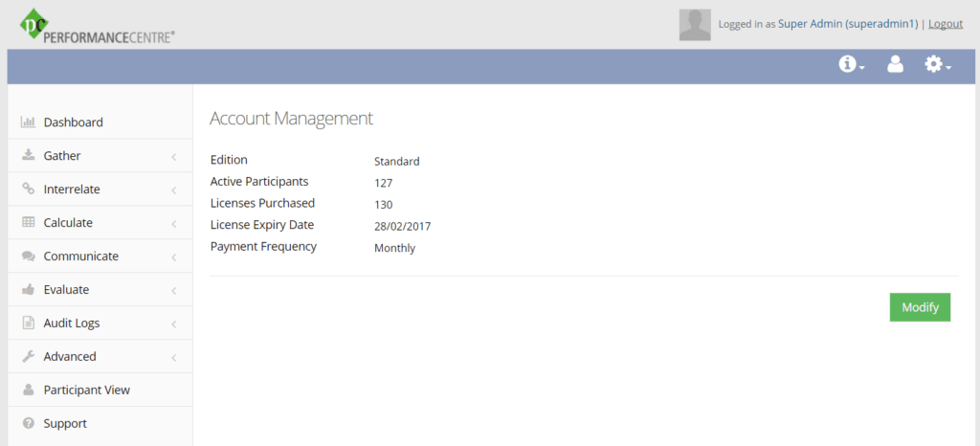Open the Support page
Image resolution: width=980 pixels, height=446 pixels.
100,424
